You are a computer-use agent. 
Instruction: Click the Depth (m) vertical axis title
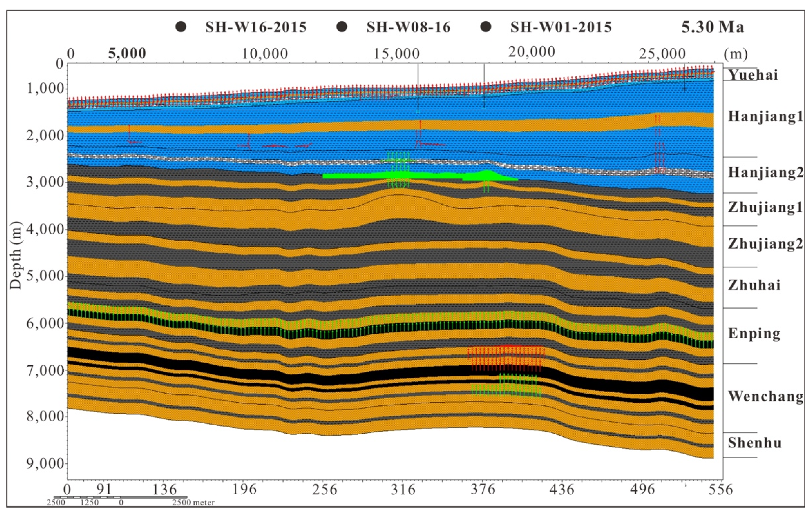[x=16, y=255]
